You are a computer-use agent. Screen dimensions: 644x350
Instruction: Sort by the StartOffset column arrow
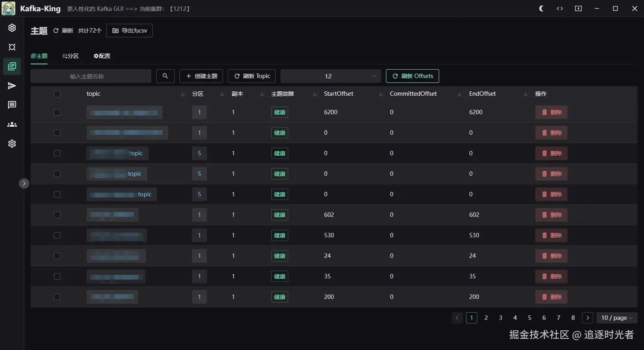point(381,94)
